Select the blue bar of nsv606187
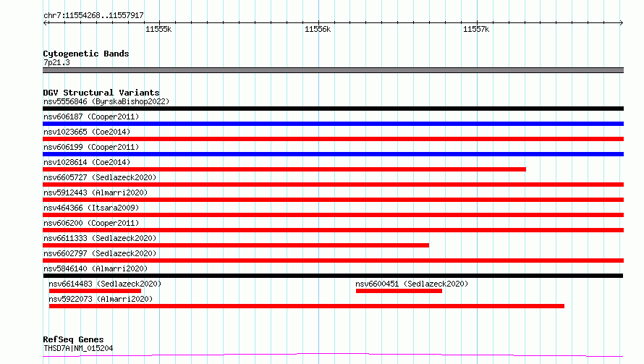Image resolution: width=644 pixels, height=364 pixels. [x=333, y=124]
